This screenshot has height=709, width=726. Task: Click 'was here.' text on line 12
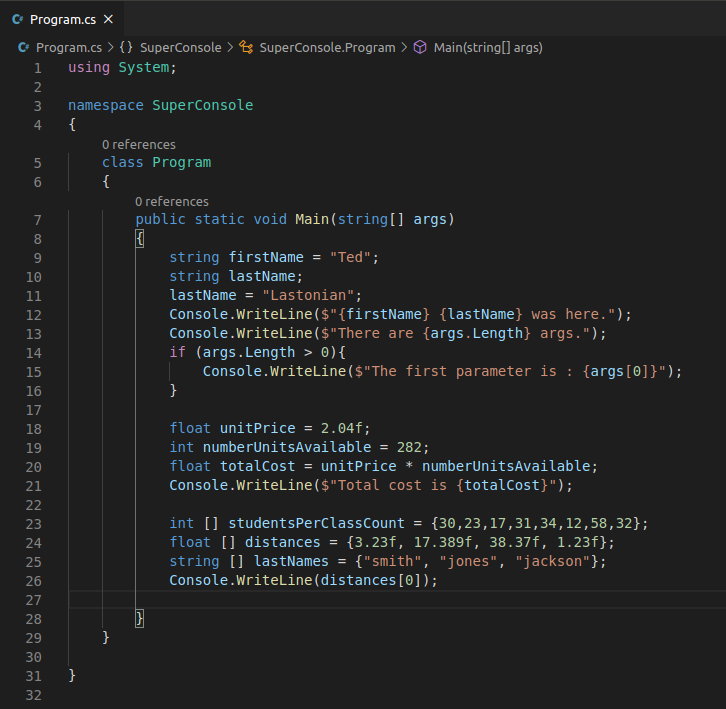click(569, 314)
